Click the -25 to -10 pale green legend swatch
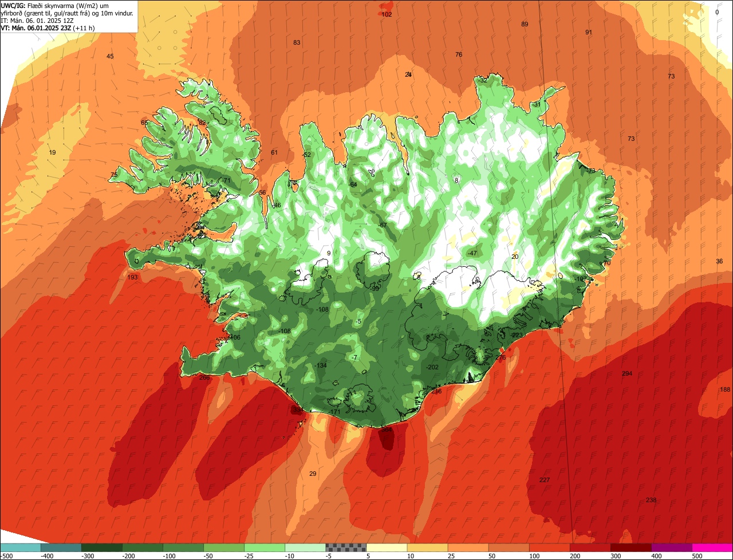This screenshot has width=733, height=560. pos(265,547)
